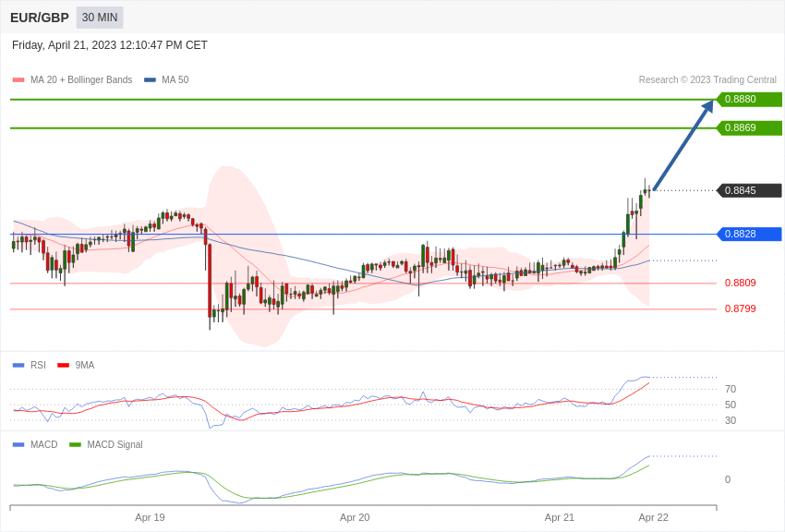Click the Apr 20 date axis label

355,517
